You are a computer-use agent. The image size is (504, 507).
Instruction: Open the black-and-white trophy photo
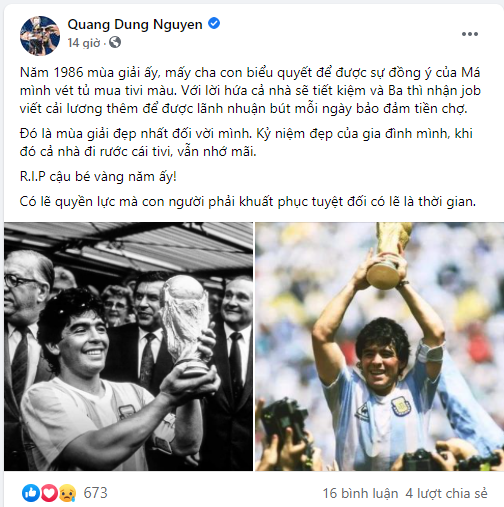point(128,346)
